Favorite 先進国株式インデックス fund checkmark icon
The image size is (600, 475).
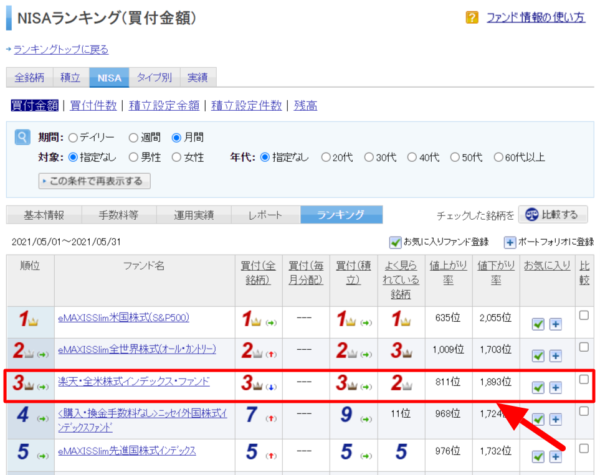point(538,457)
